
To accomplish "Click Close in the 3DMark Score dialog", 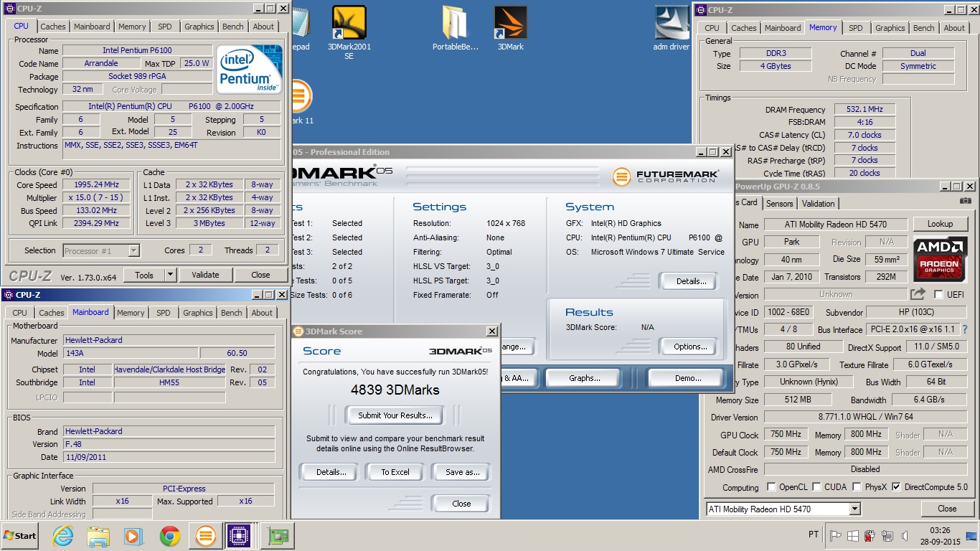I will pyautogui.click(x=461, y=504).
